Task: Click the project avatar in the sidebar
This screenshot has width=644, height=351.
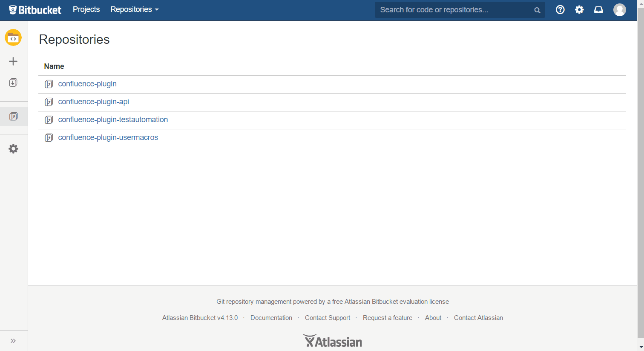Action: coord(13,37)
